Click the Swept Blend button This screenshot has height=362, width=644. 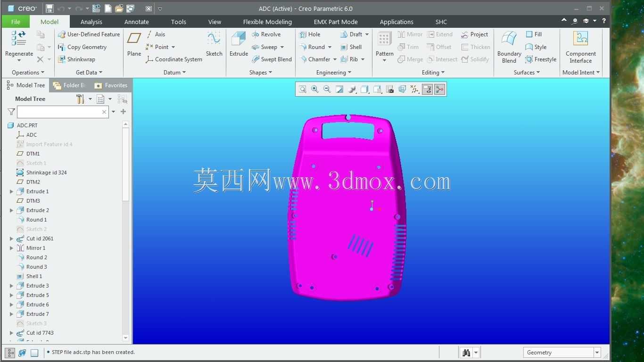click(x=272, y=59)
